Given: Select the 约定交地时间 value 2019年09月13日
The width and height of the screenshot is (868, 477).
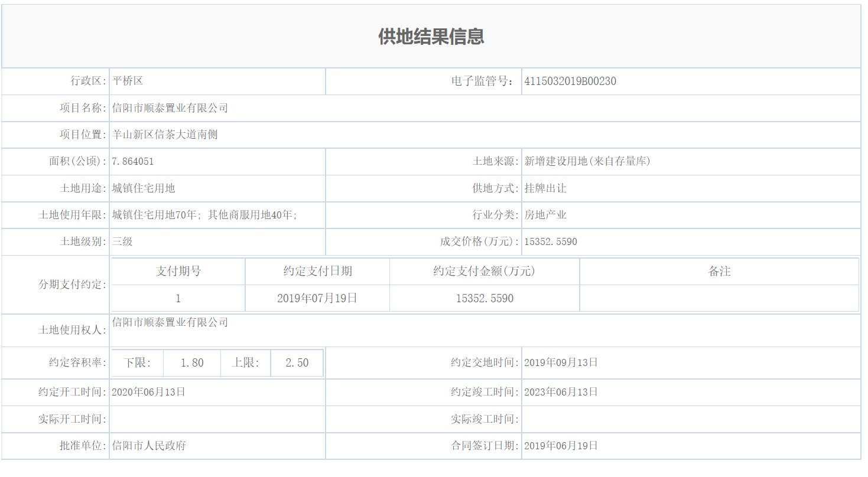Looking at the screenshot, I should tap(561, 362).
